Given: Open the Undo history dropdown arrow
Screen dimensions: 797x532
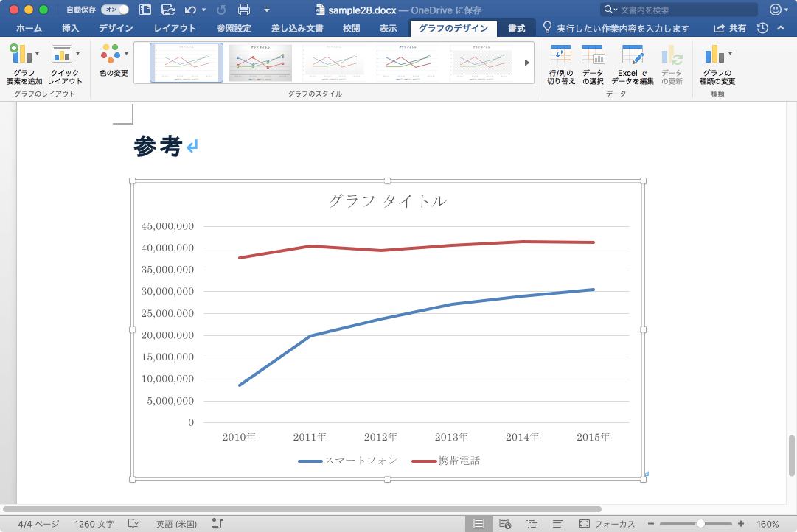Looking at the screenshot, I should (203, 10).
